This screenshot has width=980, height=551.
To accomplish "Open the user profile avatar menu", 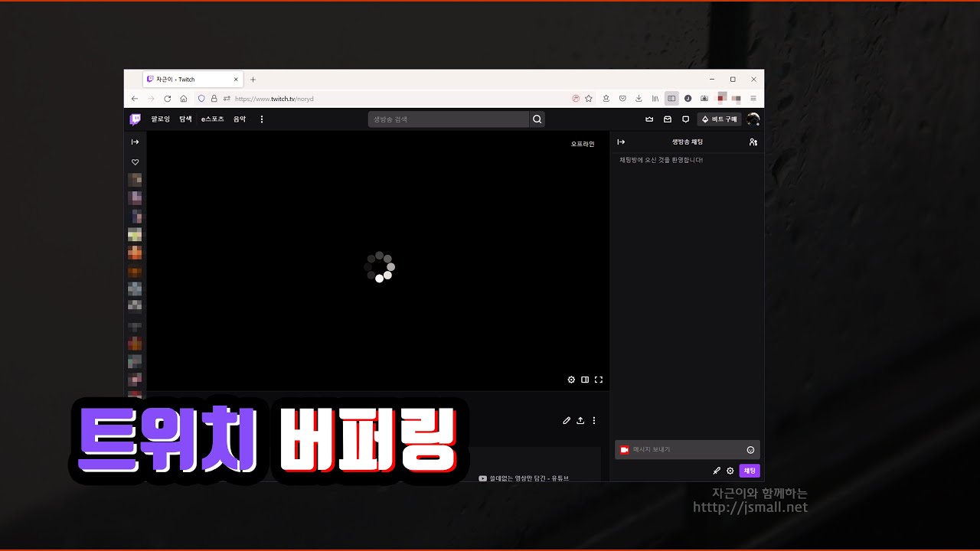I will pos(753,119).
